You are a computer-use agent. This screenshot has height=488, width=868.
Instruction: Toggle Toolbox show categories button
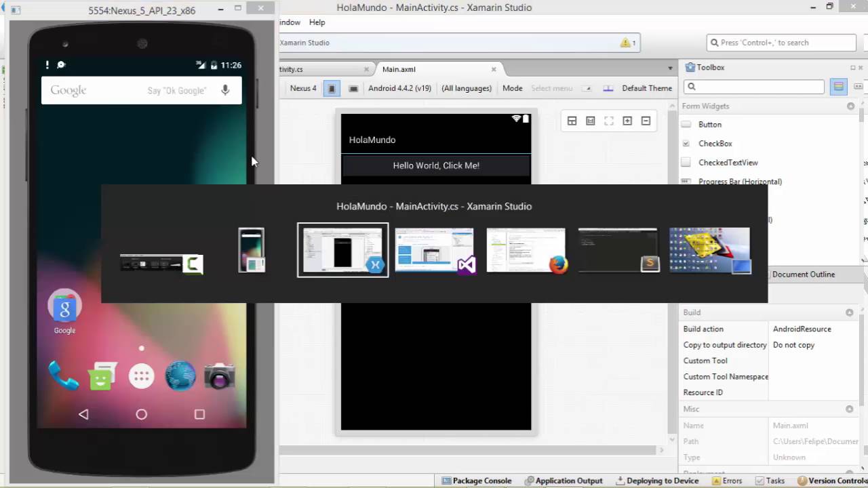[x=839, y=87]
